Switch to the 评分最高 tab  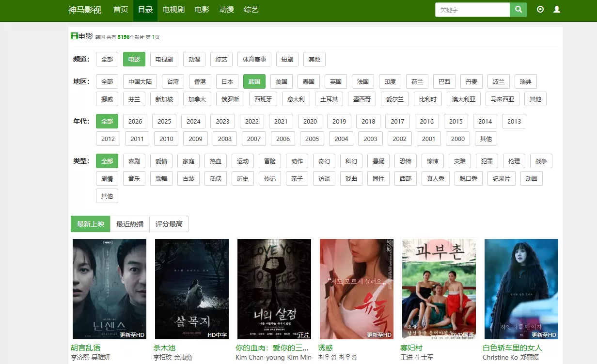169,224
